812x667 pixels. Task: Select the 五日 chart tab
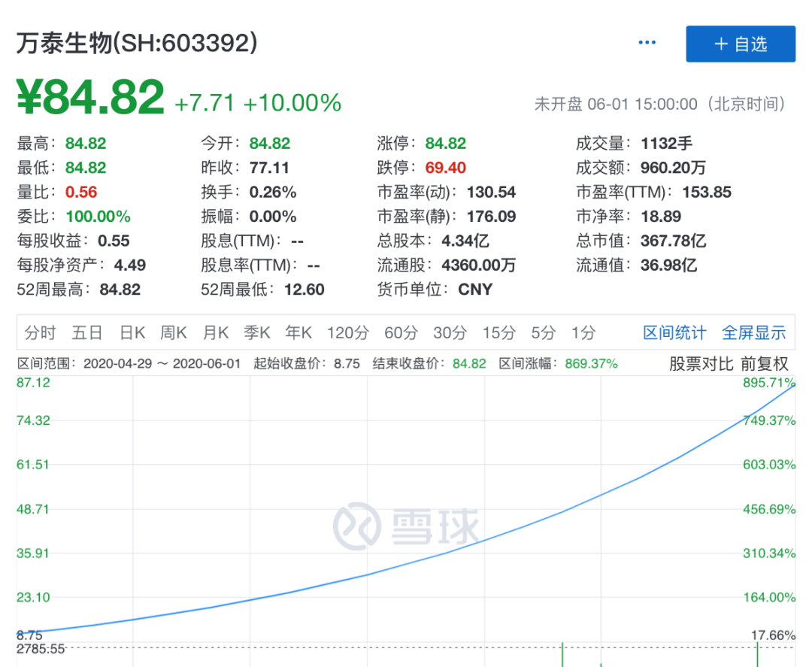tap(87, 332)
